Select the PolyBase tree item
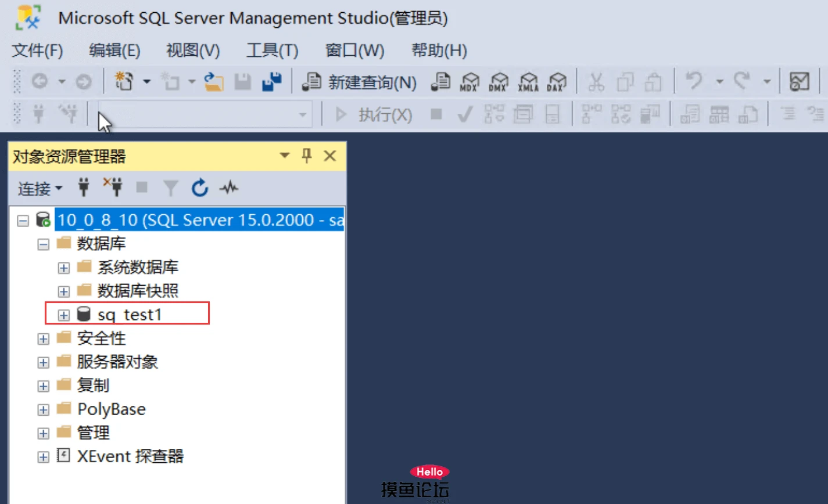This screenshot has width=828, height=504. point(112,409)
